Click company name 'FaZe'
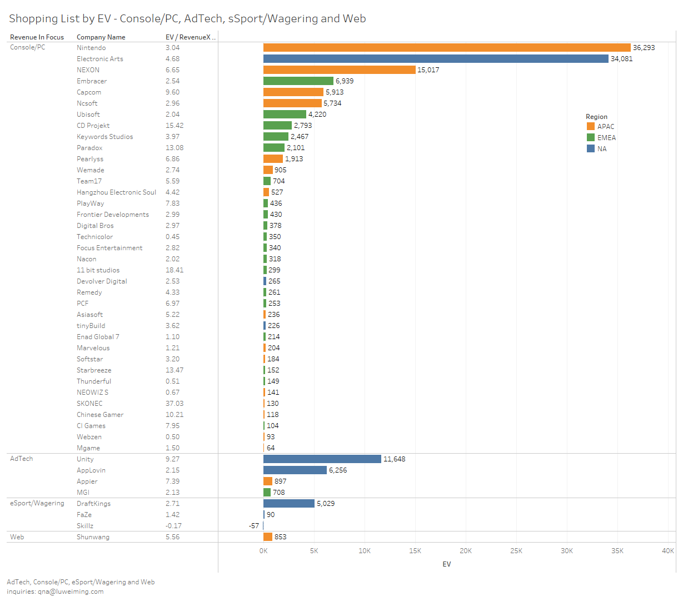 point(84,515)
